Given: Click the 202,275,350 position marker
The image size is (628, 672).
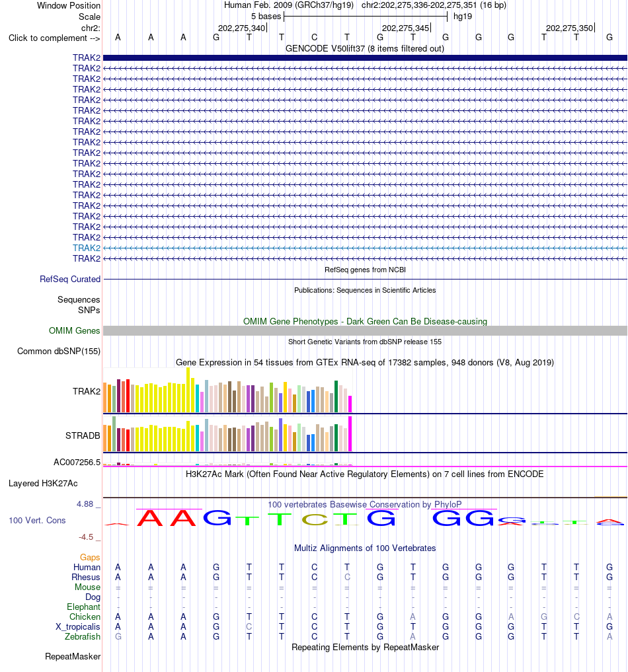Looking at the screenshot, I should 570,28.
